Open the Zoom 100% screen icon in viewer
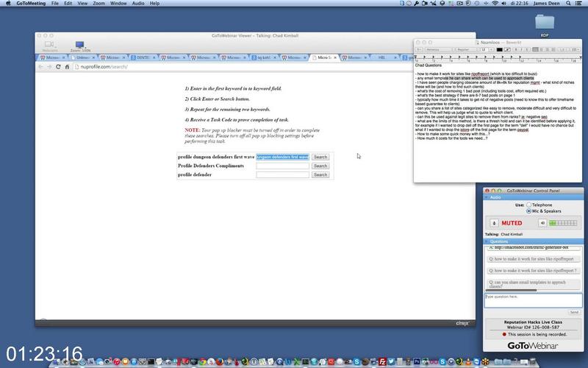588x368 pixels. pos(80,46)
